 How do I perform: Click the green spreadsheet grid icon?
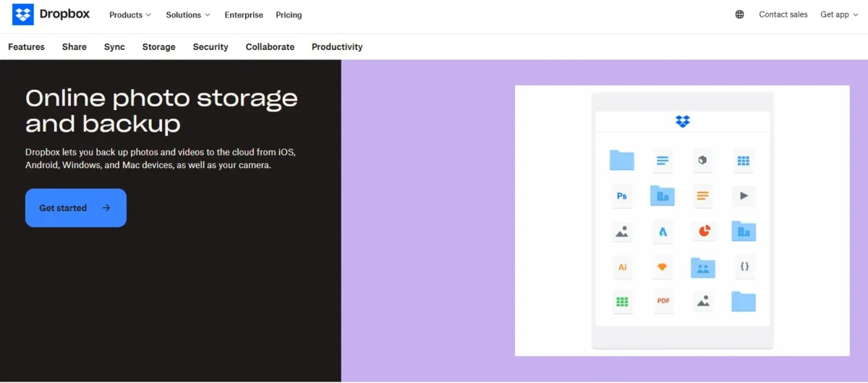pyautogui.click(x=622, y=301)
